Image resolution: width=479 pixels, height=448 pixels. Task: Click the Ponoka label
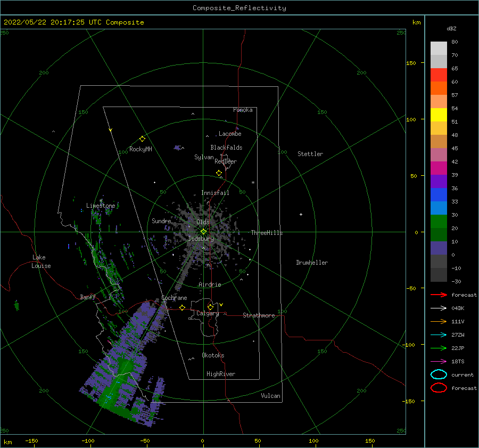(243, 110)
